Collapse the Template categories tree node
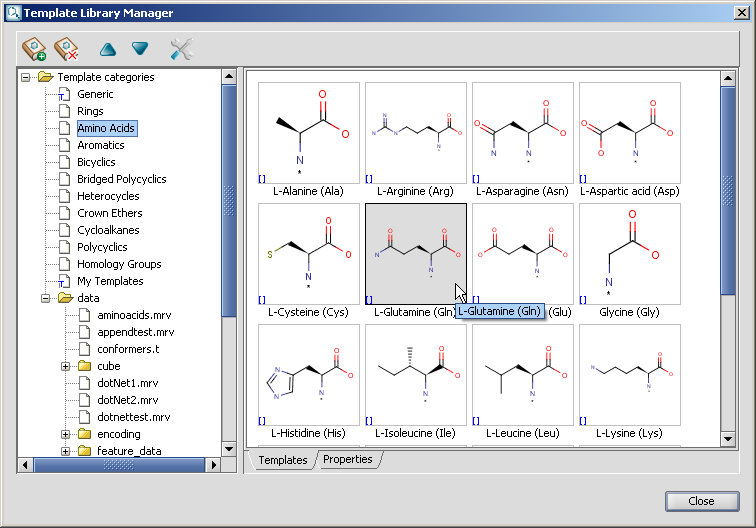This screenshot has height=528, width=756. point(26,77)
